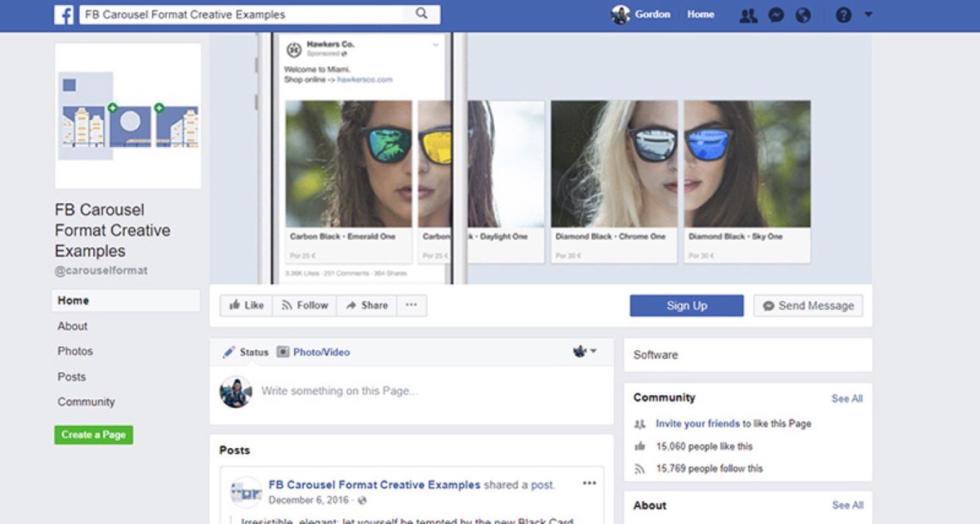
Task: Click the three dots on the shared post
Action: [589, 483]
